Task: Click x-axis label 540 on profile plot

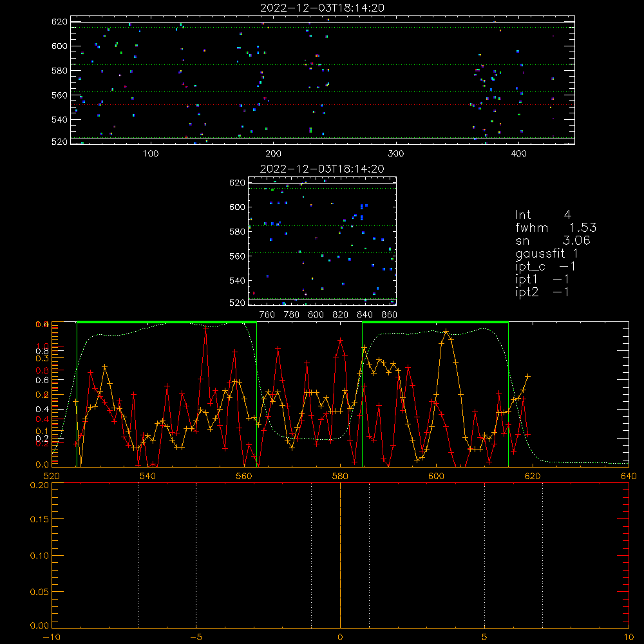Action: point(148,476)
